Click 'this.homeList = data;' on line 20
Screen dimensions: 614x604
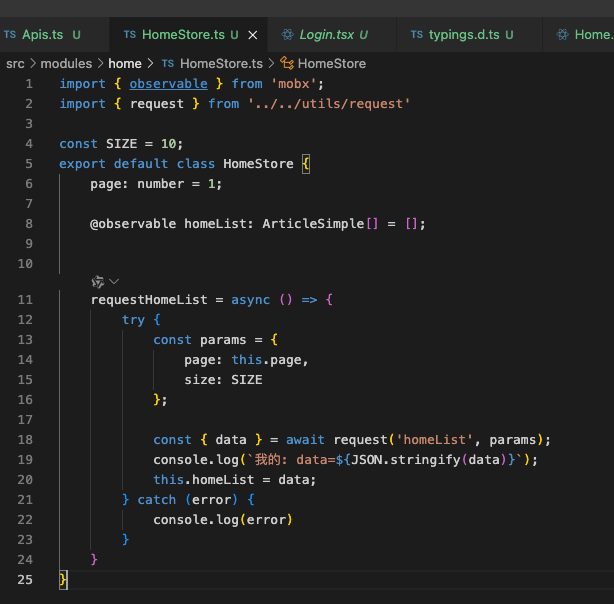(x=235, y=480)
